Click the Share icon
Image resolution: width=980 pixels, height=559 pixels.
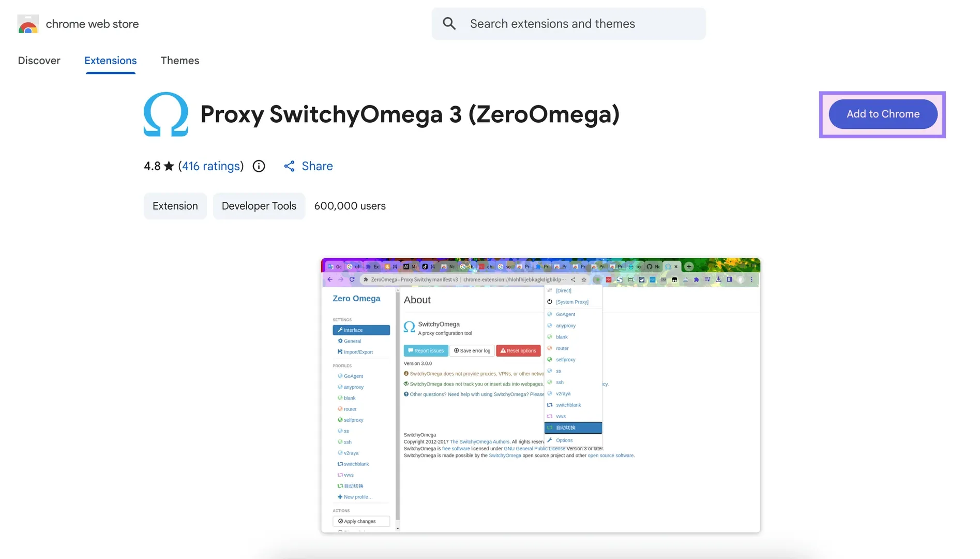coord(289,166)
